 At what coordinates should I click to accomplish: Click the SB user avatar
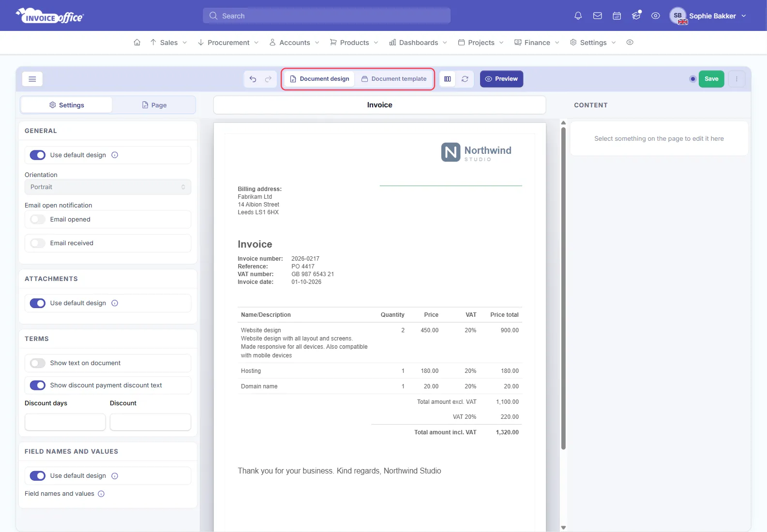coord(678,16)
